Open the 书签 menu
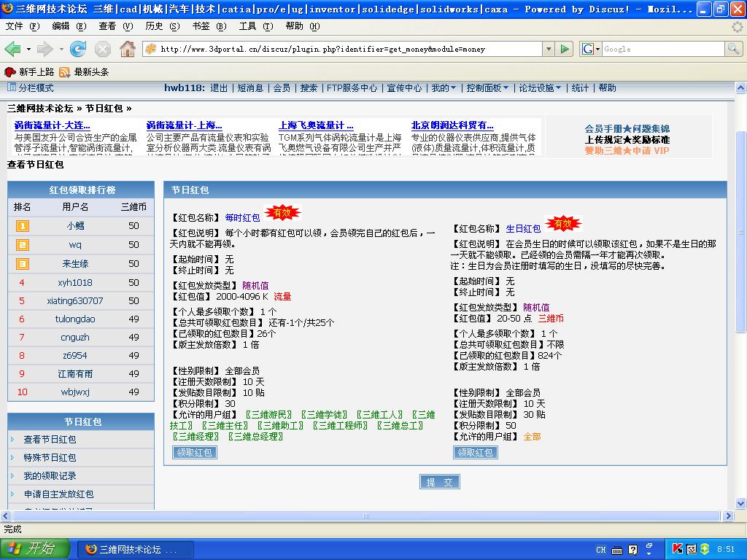747x560 pixels. click(209, 26)
